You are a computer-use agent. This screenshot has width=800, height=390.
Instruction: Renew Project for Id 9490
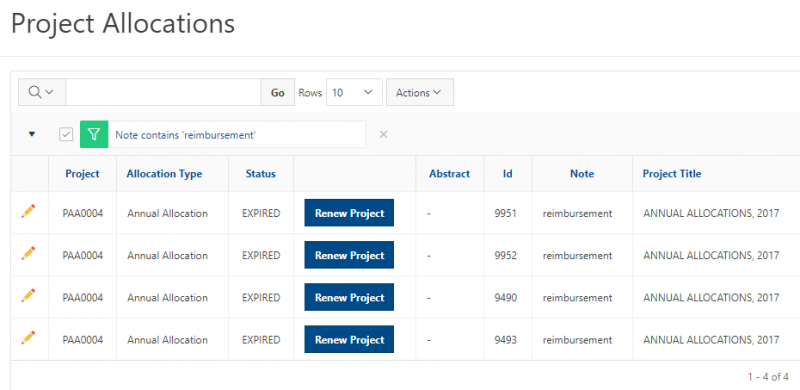point(349,297)
